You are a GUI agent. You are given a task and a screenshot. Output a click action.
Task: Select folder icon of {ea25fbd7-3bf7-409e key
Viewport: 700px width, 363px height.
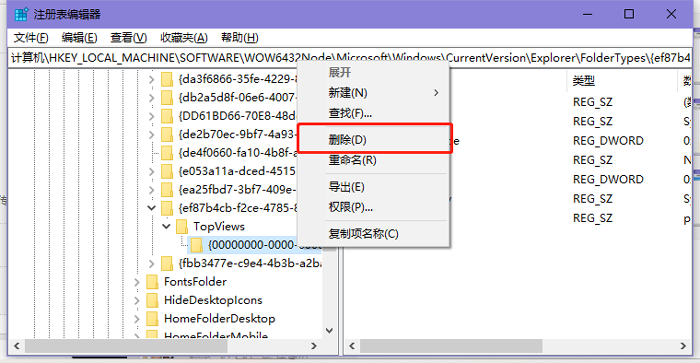point(167,190)
